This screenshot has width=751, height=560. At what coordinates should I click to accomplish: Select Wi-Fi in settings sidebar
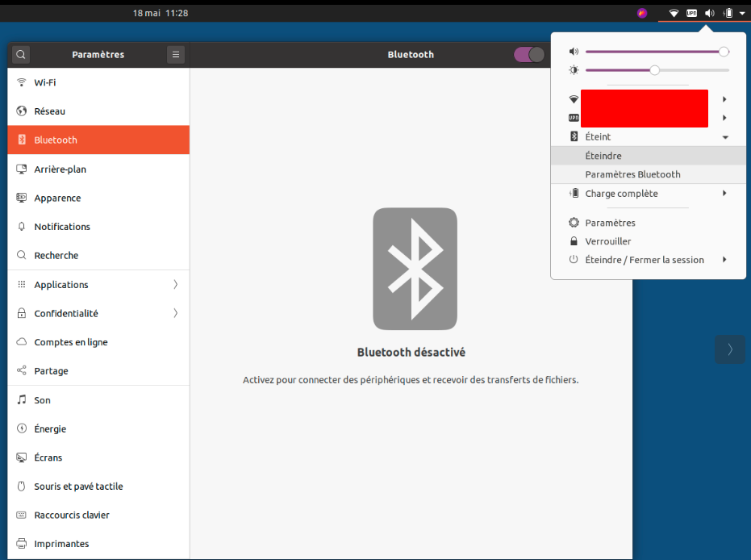(x=98, y=82)
